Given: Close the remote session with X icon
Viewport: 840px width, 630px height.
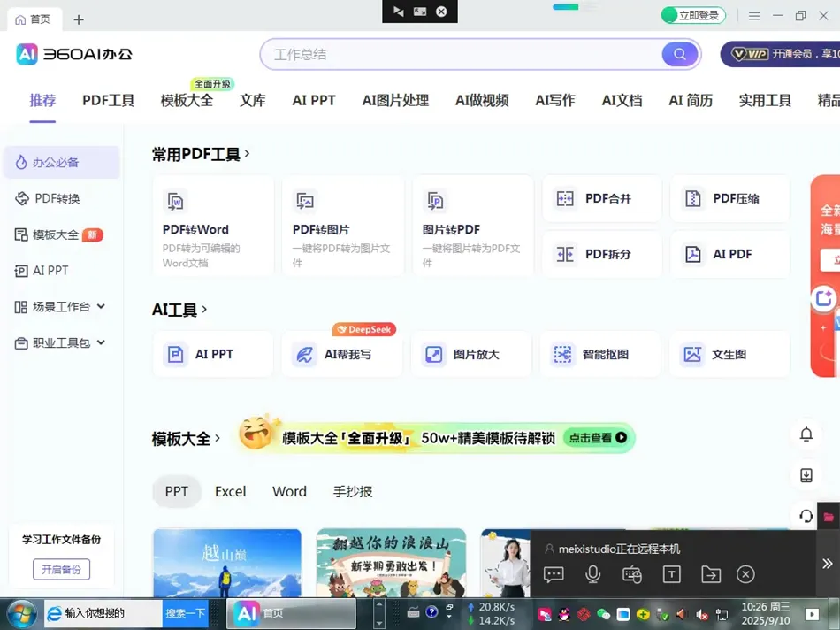Looking at the screenshot, I should pyautogui.click(x=745, y=574).
